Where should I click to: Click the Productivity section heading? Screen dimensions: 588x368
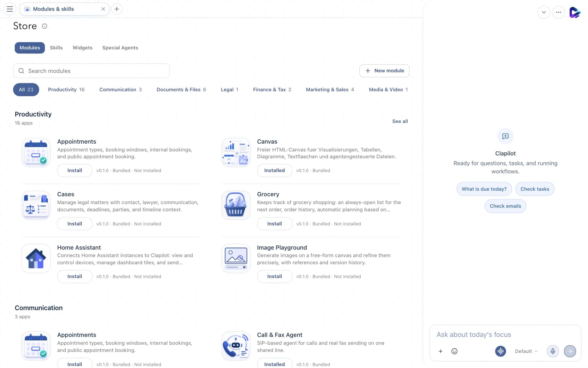[x=33, y=114]
